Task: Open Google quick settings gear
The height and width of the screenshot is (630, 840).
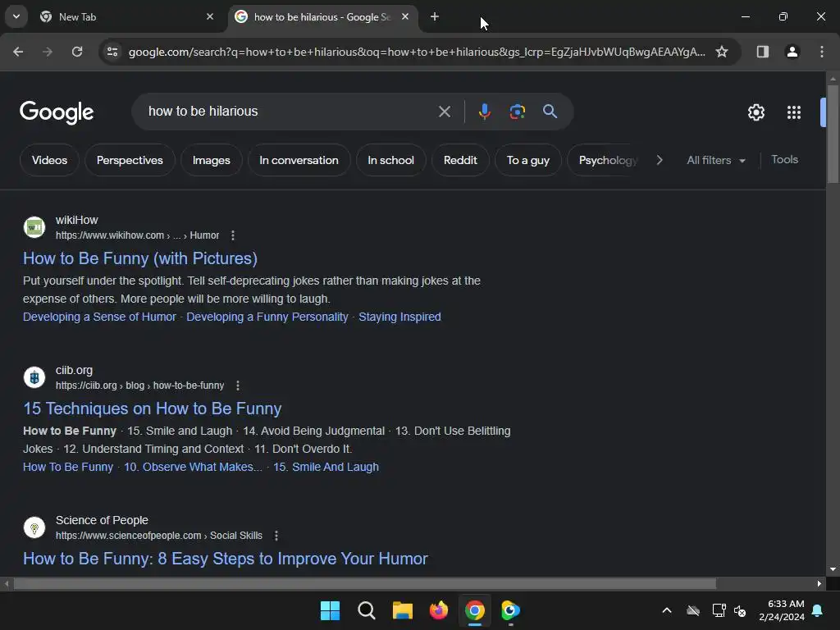Action: (x=756, y=112)
